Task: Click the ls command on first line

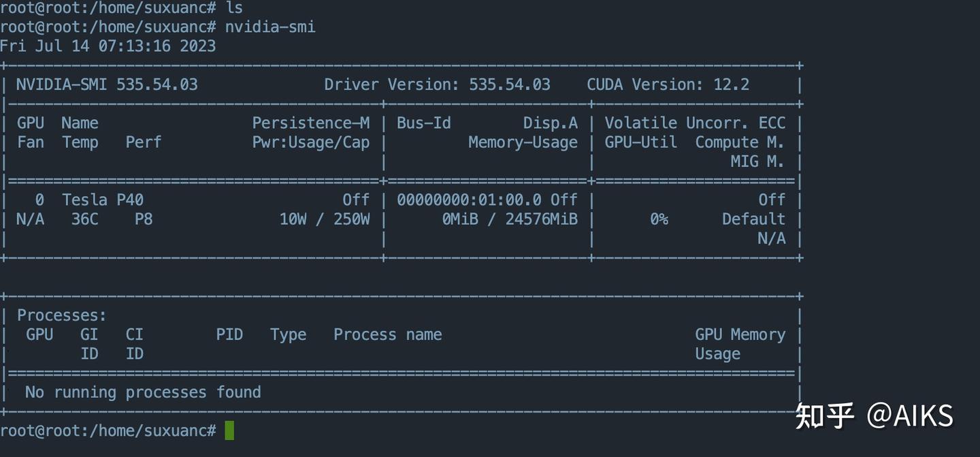Action: 234,8
